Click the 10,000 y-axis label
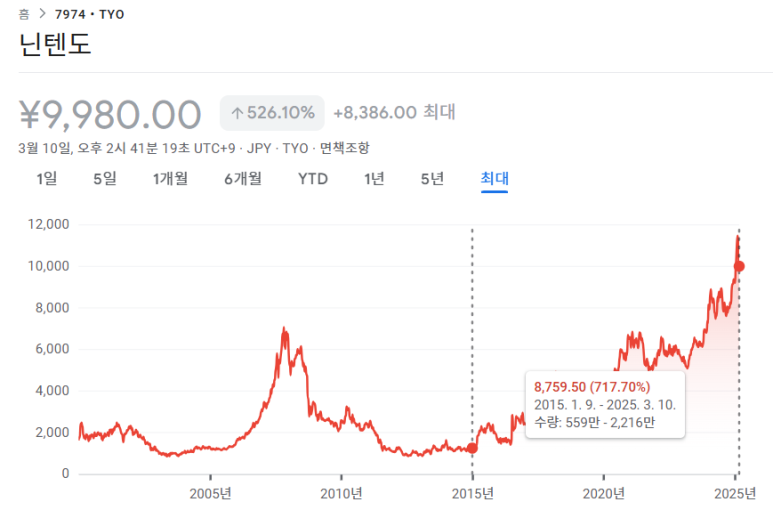 pyautogui.click(x=48, y=266)
